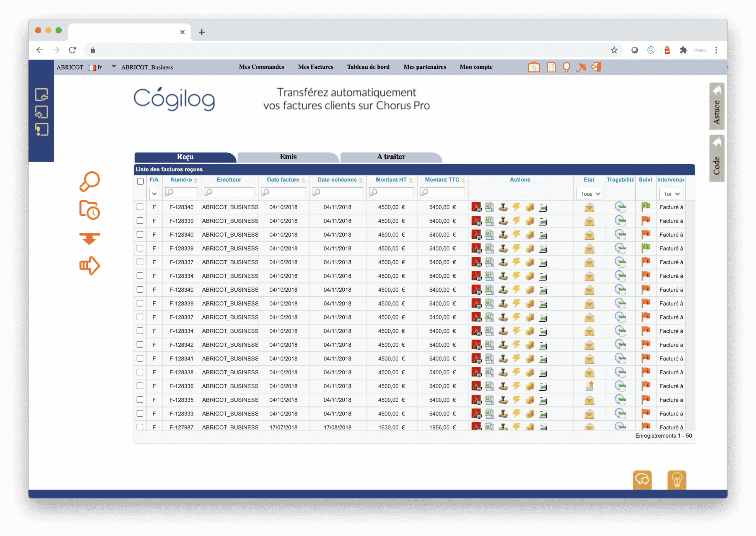Open the Mon compte menu
The width and height of the screenshot is (756, 536).
coord(476,67)
